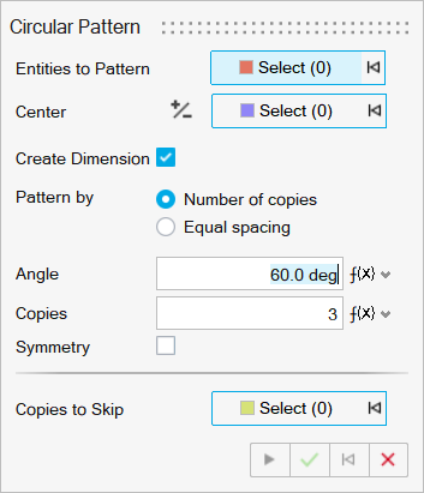The width and height of the screenshot is (424, 493).
Task: Click the play preview button
Action: click(270, 460)
